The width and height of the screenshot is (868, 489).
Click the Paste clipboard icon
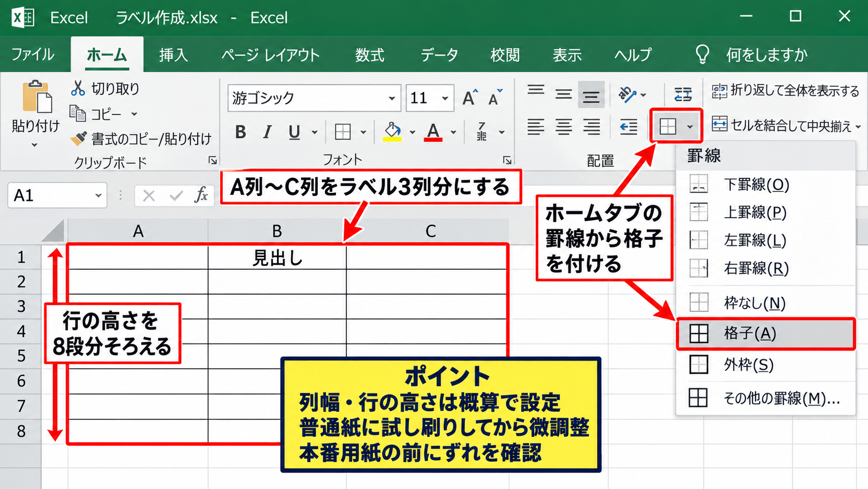coord(36,97)
